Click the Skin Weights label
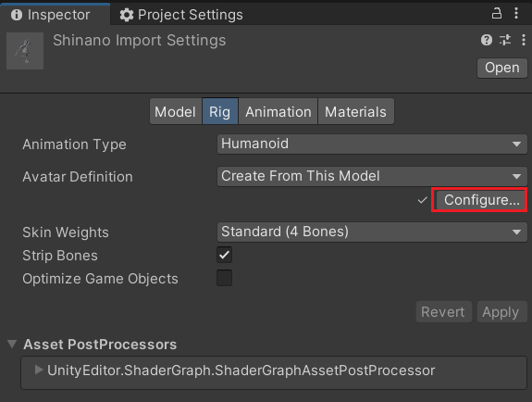 click(x=66, y=232)
